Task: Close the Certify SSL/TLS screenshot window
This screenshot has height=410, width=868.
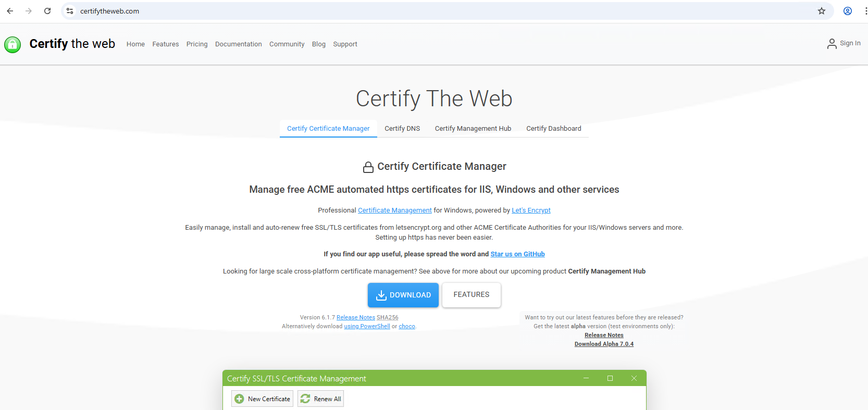Action: 634,378
